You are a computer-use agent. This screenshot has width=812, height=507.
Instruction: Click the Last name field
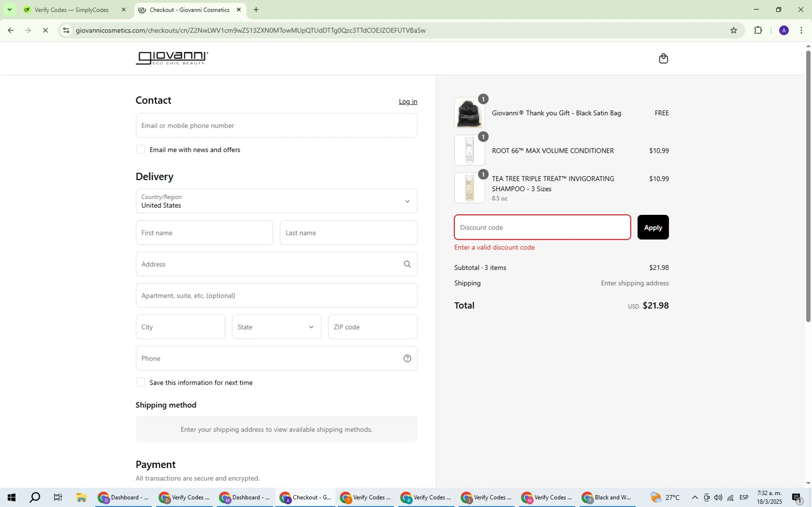(349, 233)
